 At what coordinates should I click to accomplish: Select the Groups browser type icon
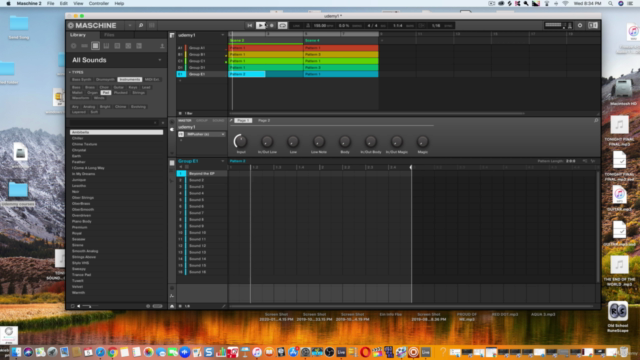(x=84, y=46)
